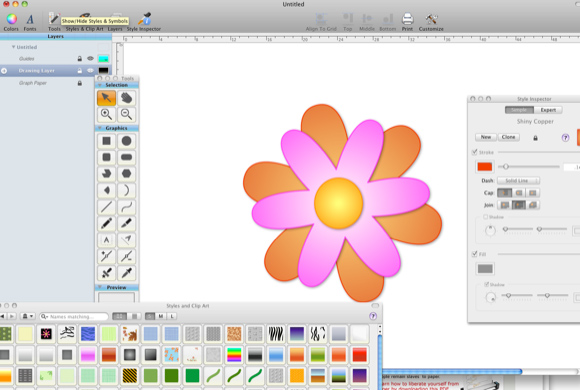Choose the zoom in magnifier tool
This screenshot has height=390, width=580.
click(x=107, y=115)
